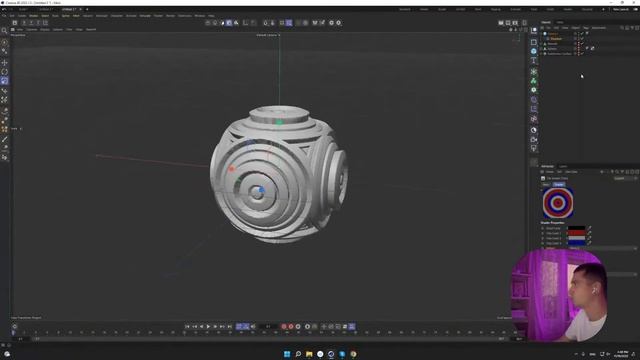This screenshot has width=640, height=360.
Task: Click the blue color swatch
Action: 576,243
